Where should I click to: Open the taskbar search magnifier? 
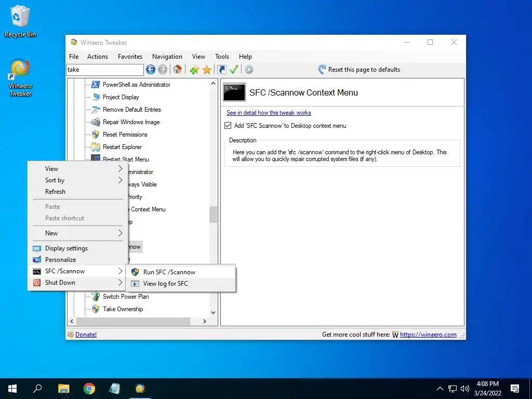click(x=37, y=389)
